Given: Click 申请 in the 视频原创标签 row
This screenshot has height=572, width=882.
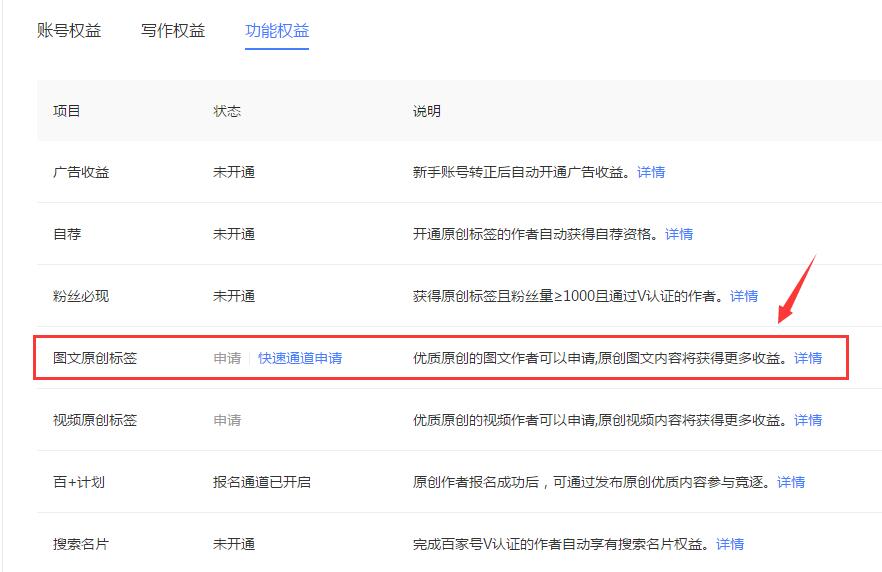Looking at the screenshot, I should 227,420.
